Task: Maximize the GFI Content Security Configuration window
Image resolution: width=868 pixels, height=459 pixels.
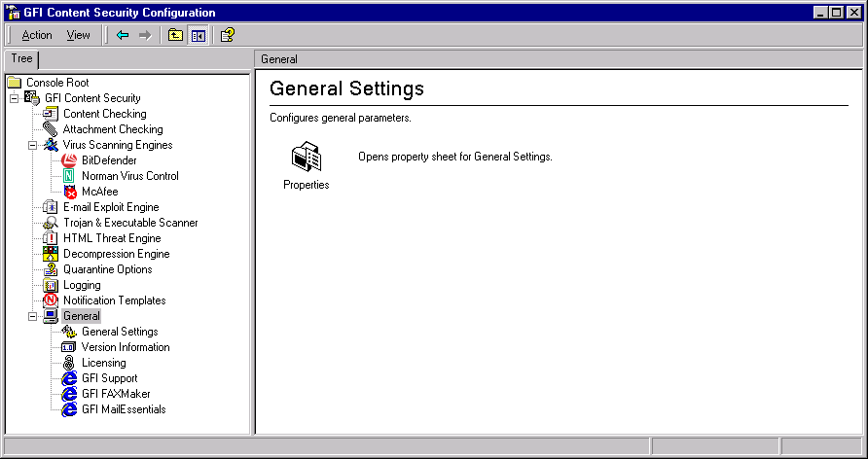Action: 837,12
